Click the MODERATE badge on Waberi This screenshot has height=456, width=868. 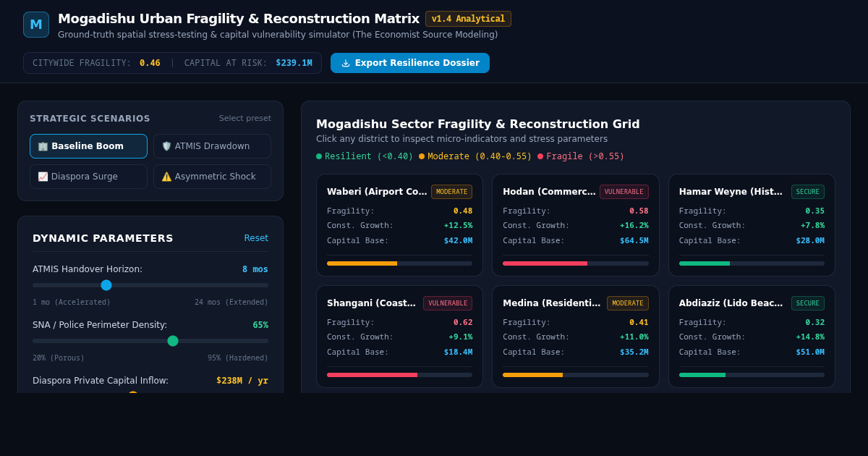tap(451, 192)
